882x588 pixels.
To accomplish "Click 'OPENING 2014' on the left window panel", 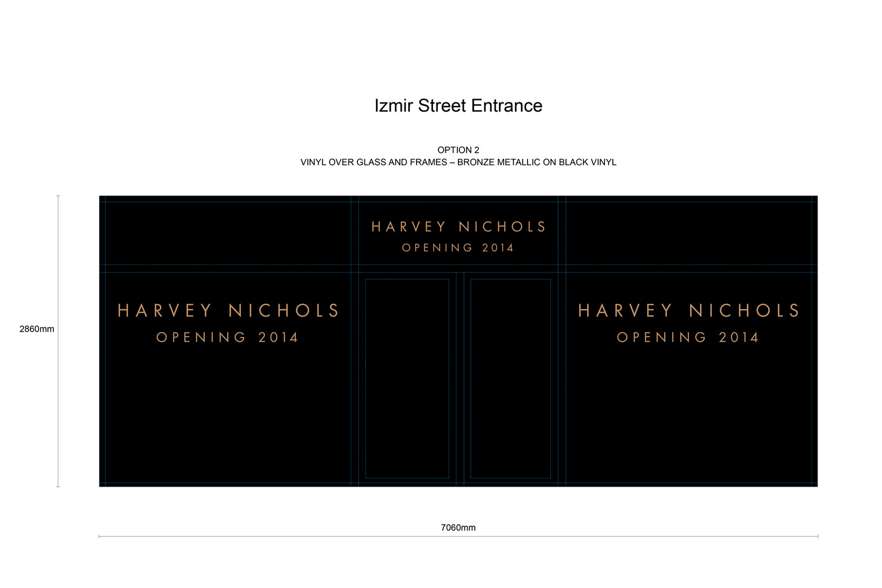I will tap(227, 338).
